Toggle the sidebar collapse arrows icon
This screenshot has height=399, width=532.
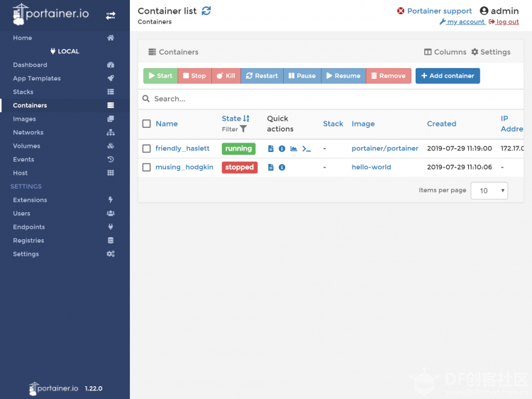(x=111, y=16)
